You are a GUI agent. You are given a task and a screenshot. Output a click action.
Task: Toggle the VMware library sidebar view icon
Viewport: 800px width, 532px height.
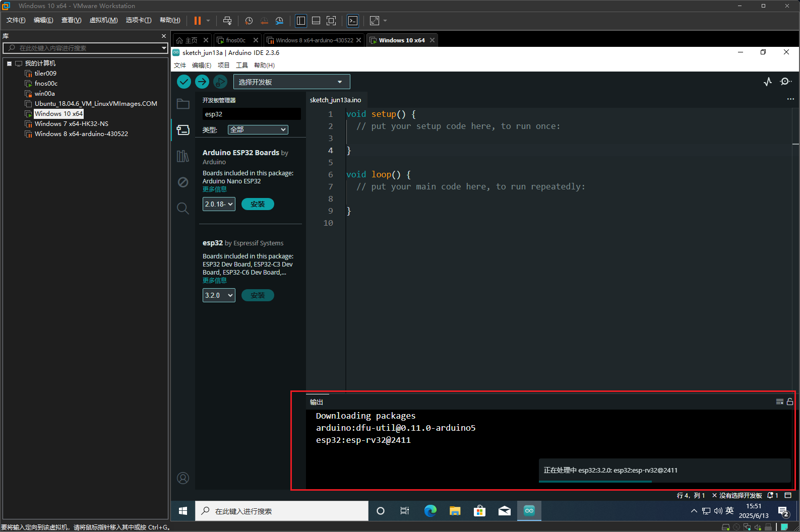[x=301, y=21]
